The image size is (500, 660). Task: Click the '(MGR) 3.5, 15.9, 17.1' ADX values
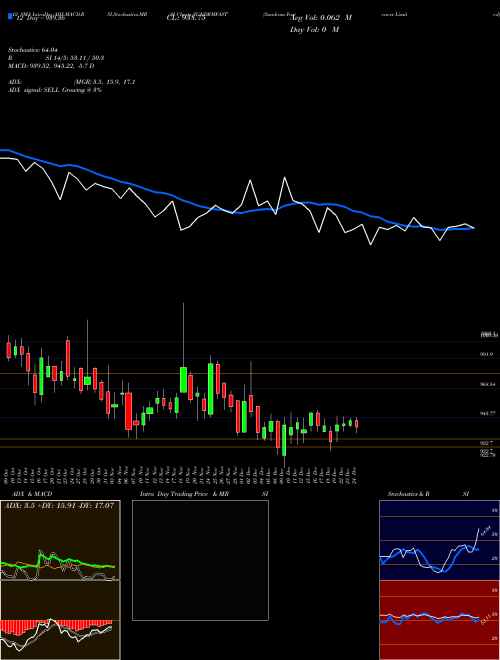tap(104, 82)
